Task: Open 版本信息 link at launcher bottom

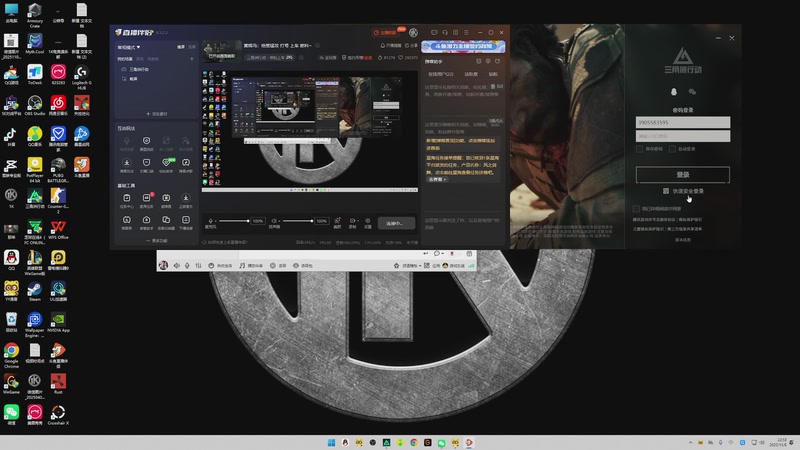Action: [683, 239]
